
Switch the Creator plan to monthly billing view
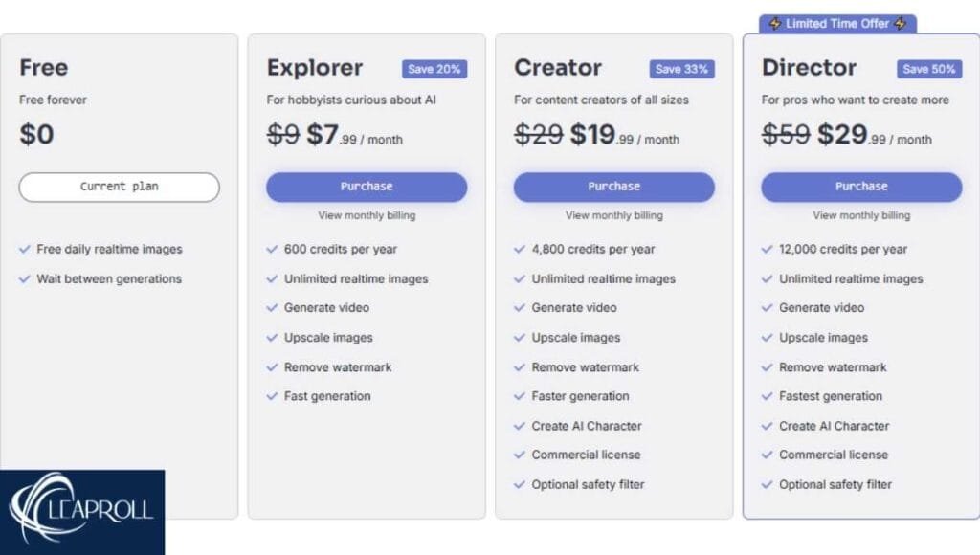[613, 215]
